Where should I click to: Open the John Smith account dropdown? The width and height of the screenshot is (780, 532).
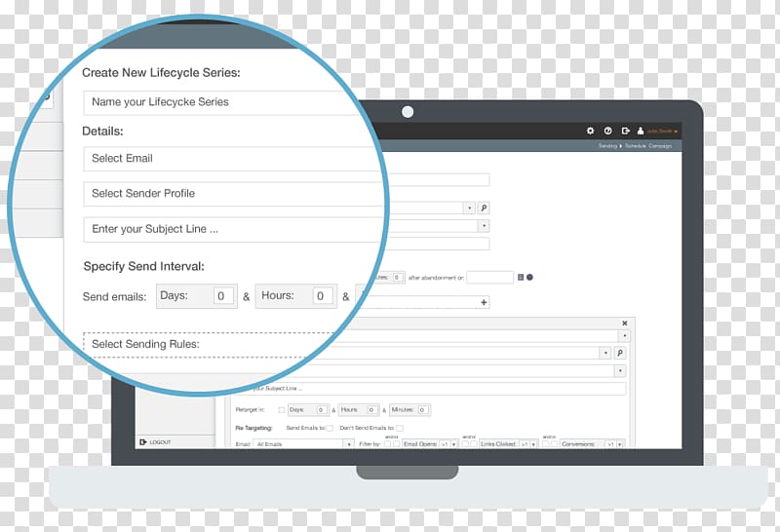click(662, 132)
